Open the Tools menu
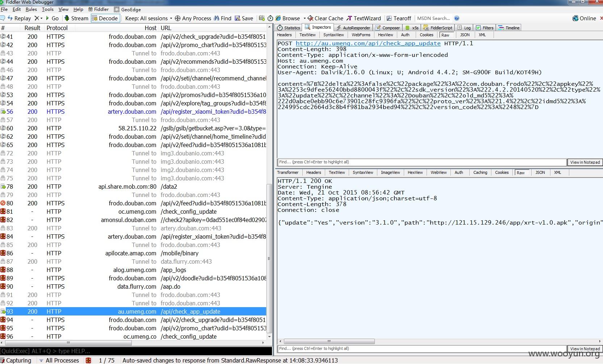 (47, 9)
